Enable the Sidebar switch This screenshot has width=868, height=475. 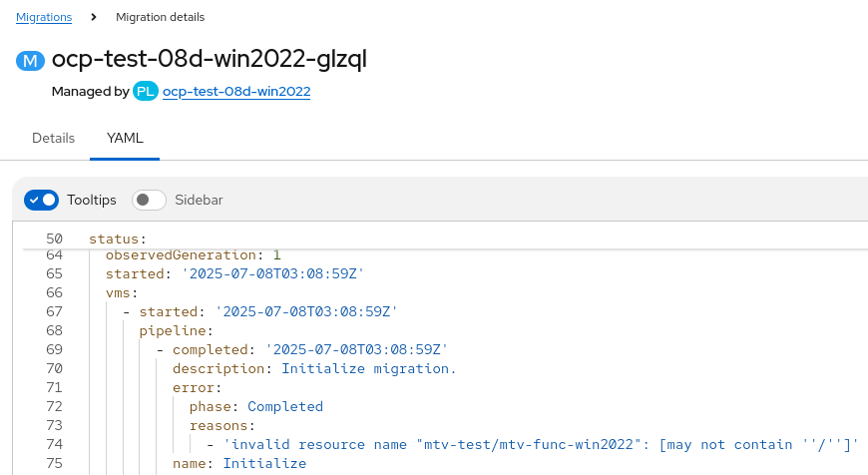click(x=150, y=200)
